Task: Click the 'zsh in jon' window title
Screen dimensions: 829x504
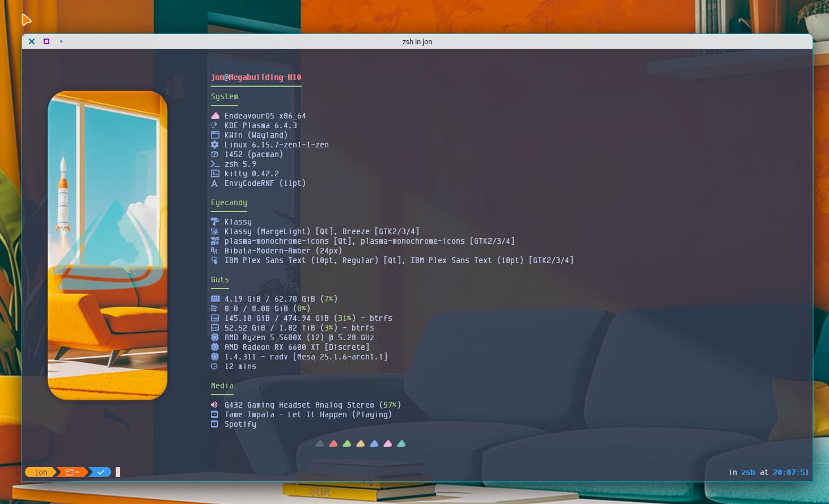Action: click(417, 41)
